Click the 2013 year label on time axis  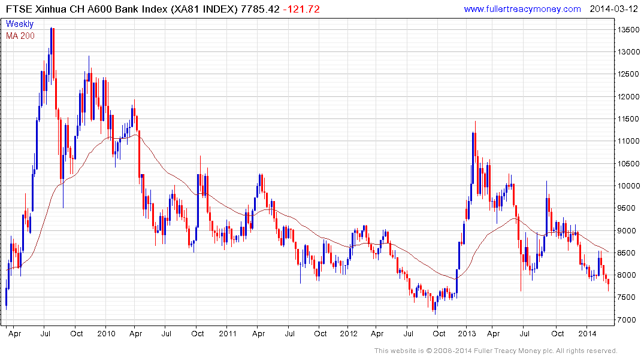pyautogui.click(x=467, y=333)
